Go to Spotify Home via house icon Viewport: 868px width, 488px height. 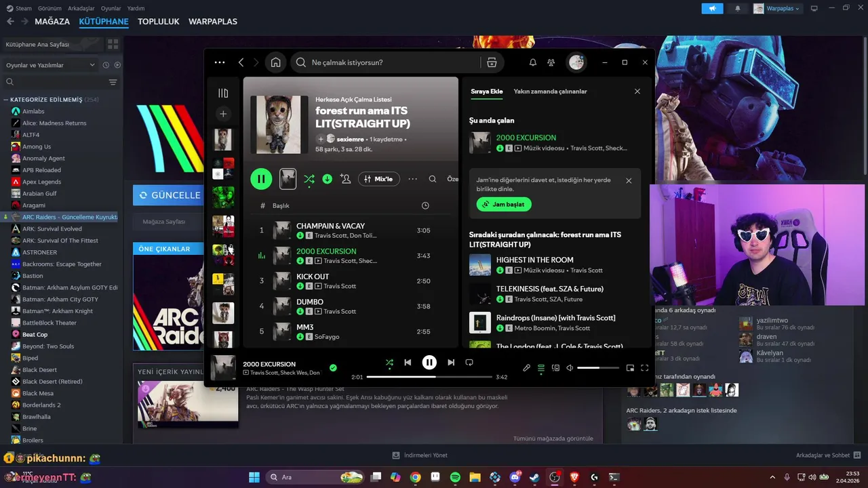pyautogui.click(x=275, y=62)
